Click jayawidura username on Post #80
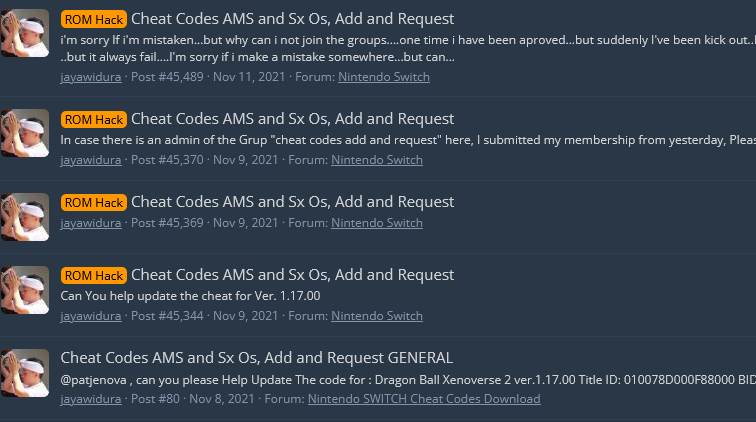This screenshot has height=422, width=756. pos(91,399)
